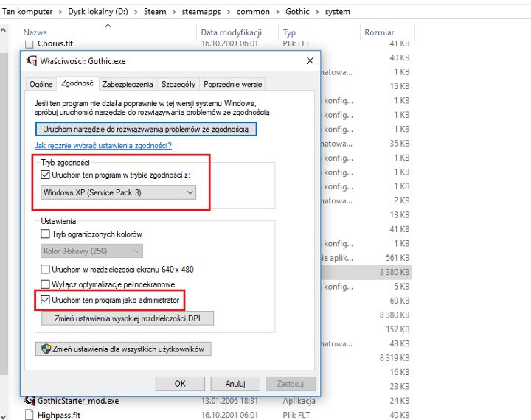Image resolution: width=531 pixels, height=420 pixels.
Task: Expand breadcrumb chevron after 'Steam'
Action: tap(174, 12)
